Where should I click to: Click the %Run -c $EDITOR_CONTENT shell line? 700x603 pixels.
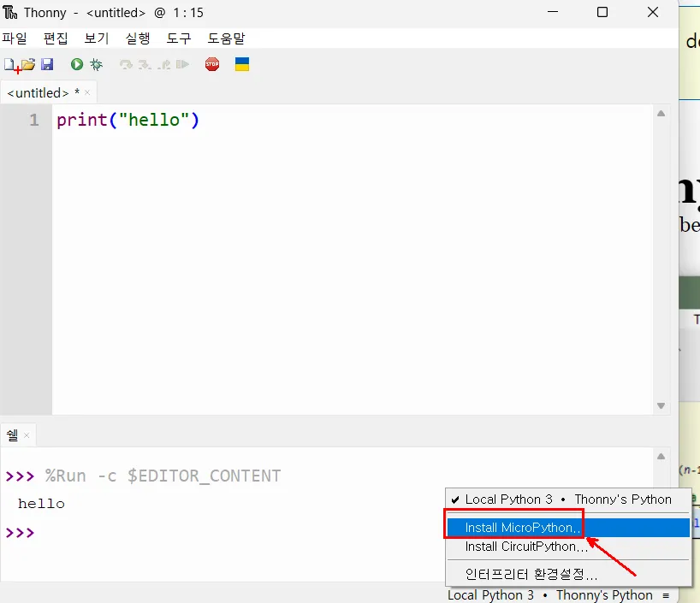163,476
